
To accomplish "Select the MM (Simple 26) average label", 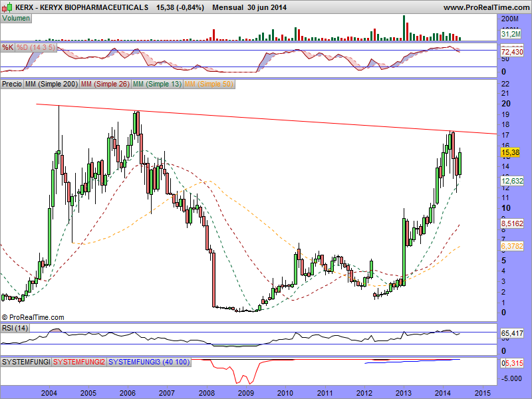I will (105, 84).
